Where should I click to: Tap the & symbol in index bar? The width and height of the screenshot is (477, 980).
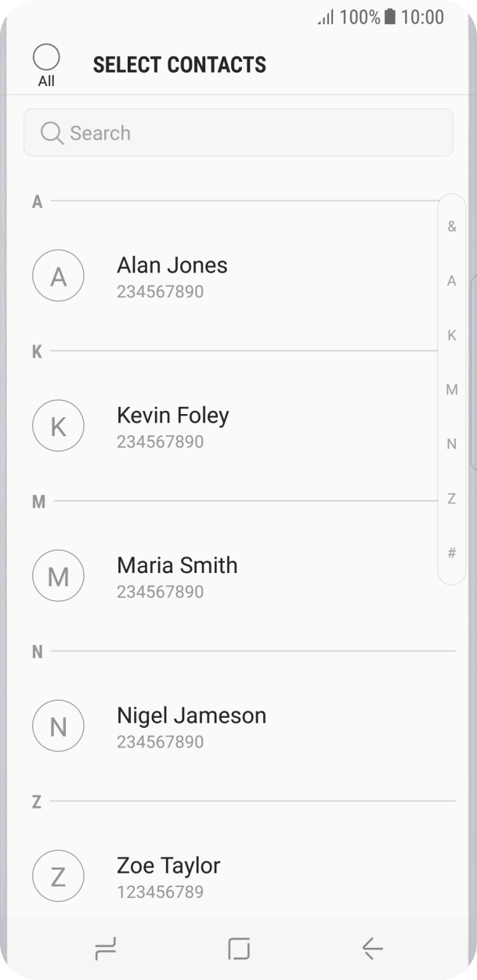pyautogui.click(x=452, y=226)
